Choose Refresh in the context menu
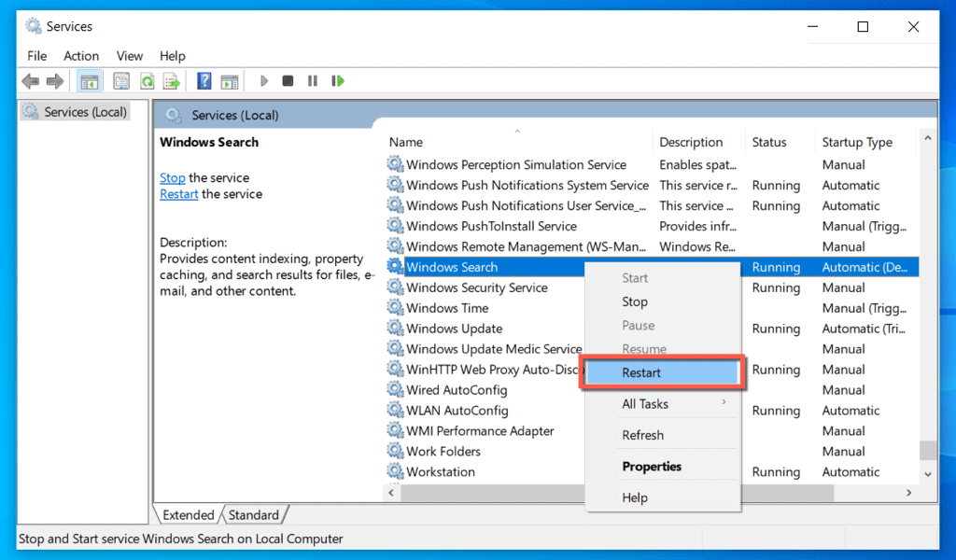Image resolution: width=956 pixels, height=560 pixels. coord(663,435)
